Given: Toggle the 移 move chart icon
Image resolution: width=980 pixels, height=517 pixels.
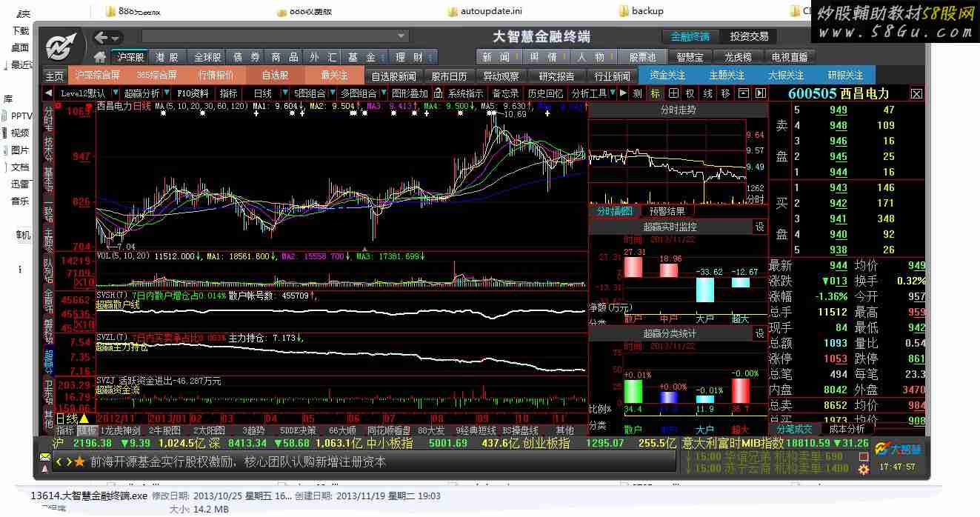Looking at the screenshot, I should (x=725, y=93).
